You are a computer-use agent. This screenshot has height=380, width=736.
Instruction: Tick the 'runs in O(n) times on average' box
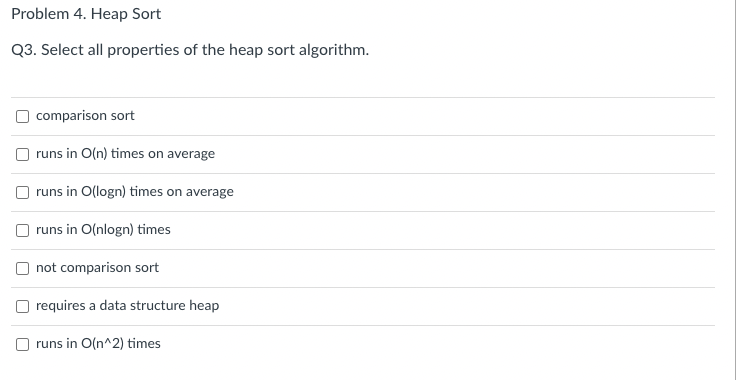pyautogui.click(x=23, y=154)
